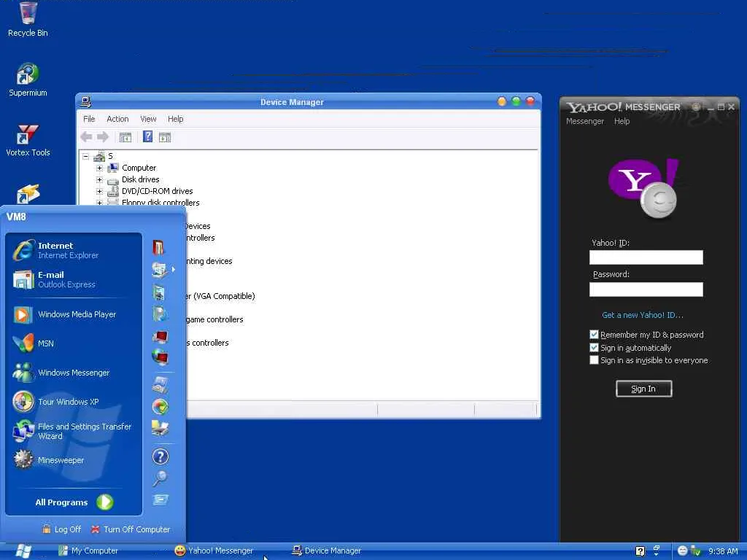Select DVD/CD-ROM drives tree item
Image resolution: width=747 pixels, height=560 pixels.
pyautogui.click(x=158, y=191)
